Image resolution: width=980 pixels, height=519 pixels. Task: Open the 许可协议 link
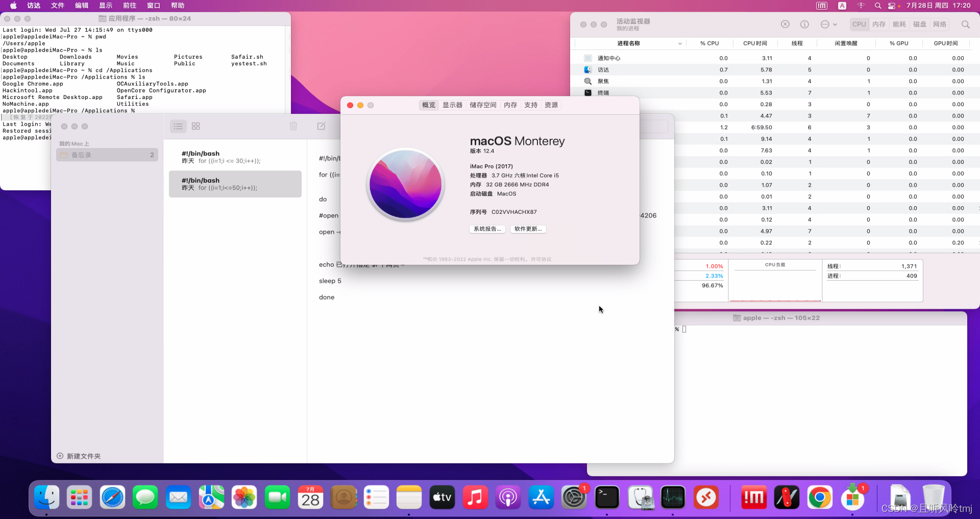(x=541, y=259)
